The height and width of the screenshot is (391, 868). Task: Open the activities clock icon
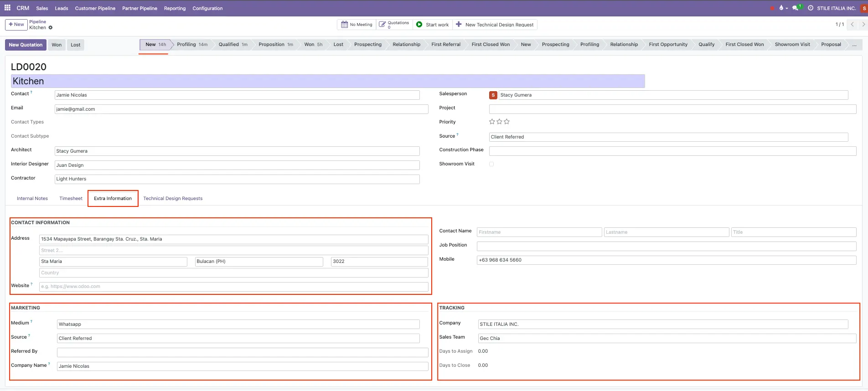[x=811, y=8]
